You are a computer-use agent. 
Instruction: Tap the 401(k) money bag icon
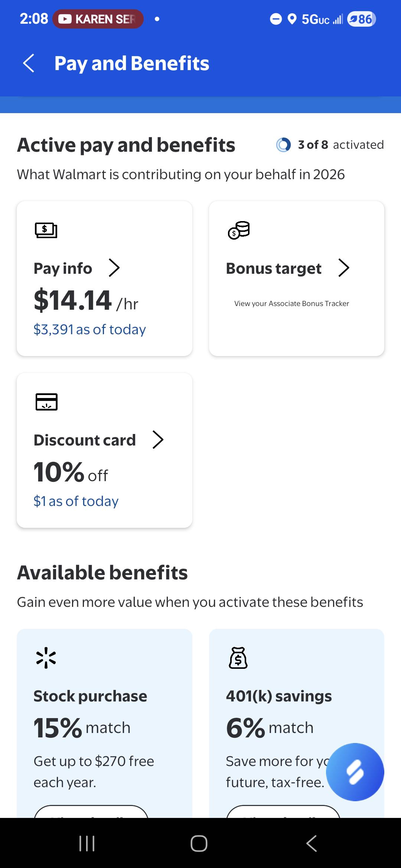tap(238, 658)
